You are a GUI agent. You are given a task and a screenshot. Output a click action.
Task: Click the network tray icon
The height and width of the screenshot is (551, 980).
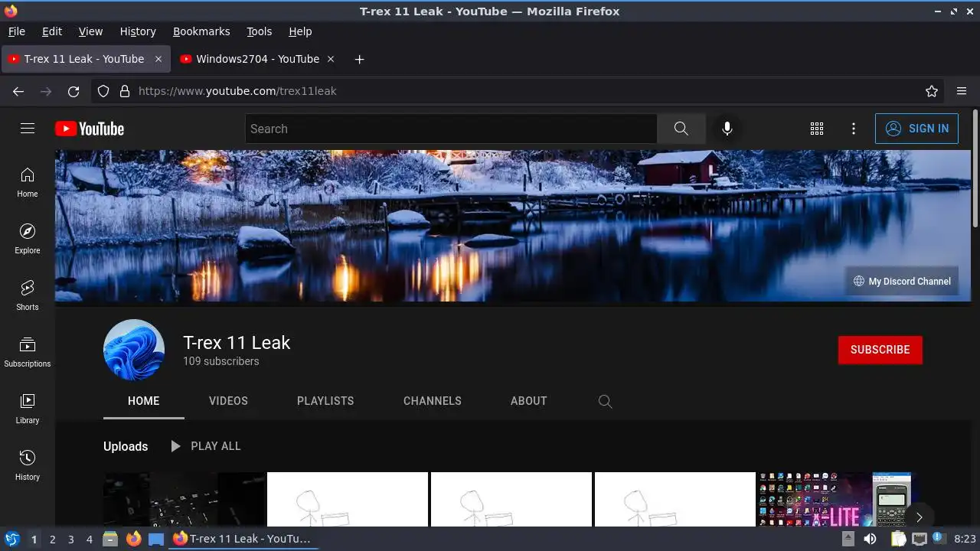tap(920, 539)
